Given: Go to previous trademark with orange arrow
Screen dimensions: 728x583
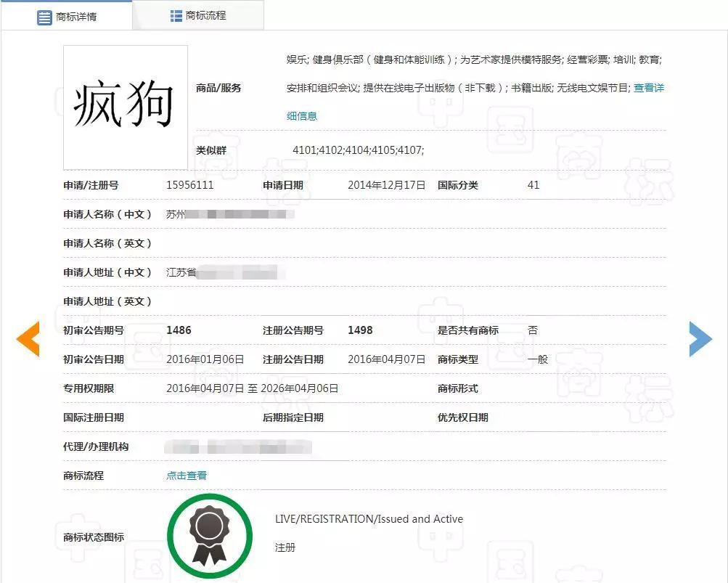Looking at the screenshot, I should click(28, 338).
